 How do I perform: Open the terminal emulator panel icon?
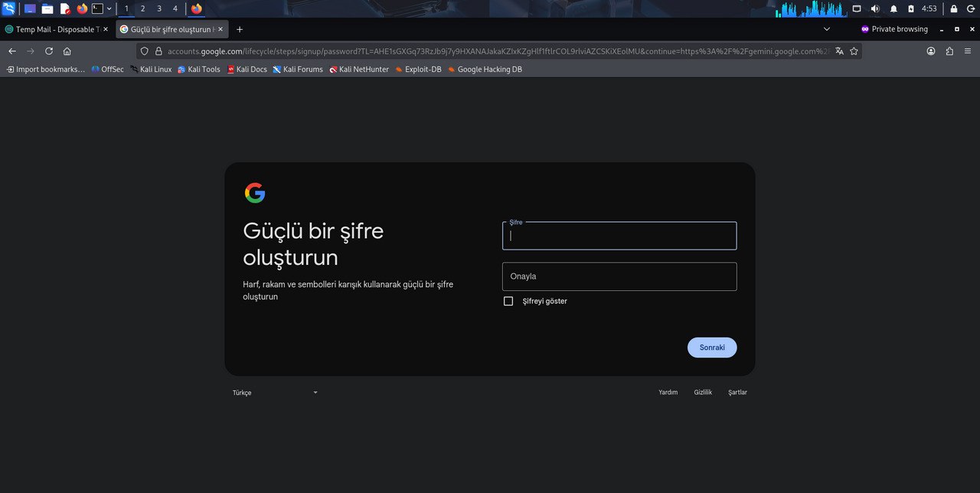tap(97, 8)
